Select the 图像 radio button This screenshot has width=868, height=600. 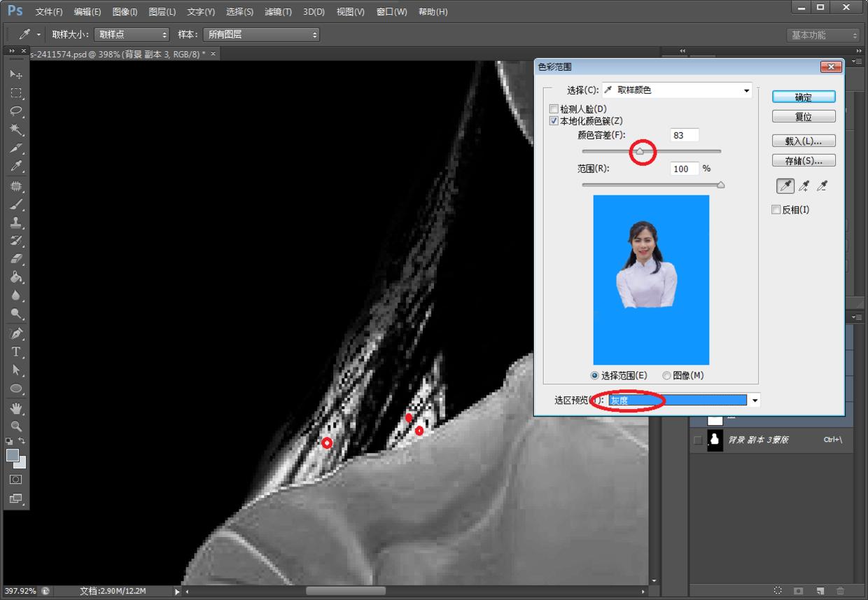666,375
